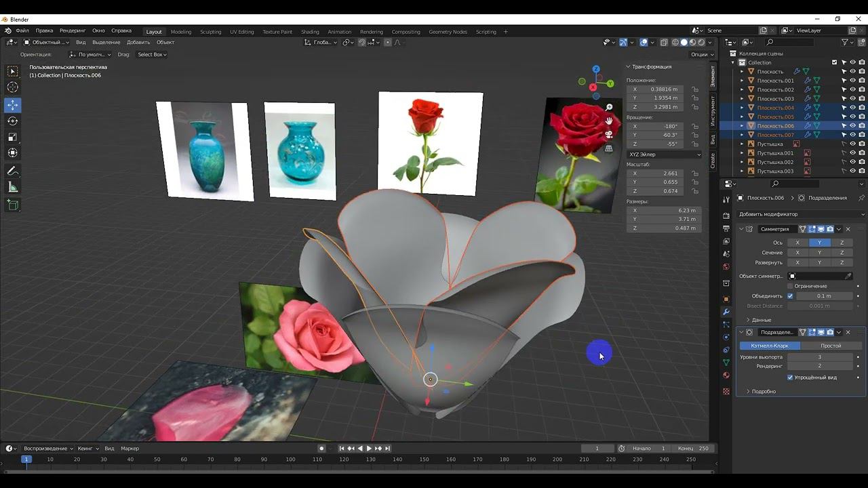868x488 pixels.
Task: Select Пустышка.002 in the outliner
Action: coord(775,162)
